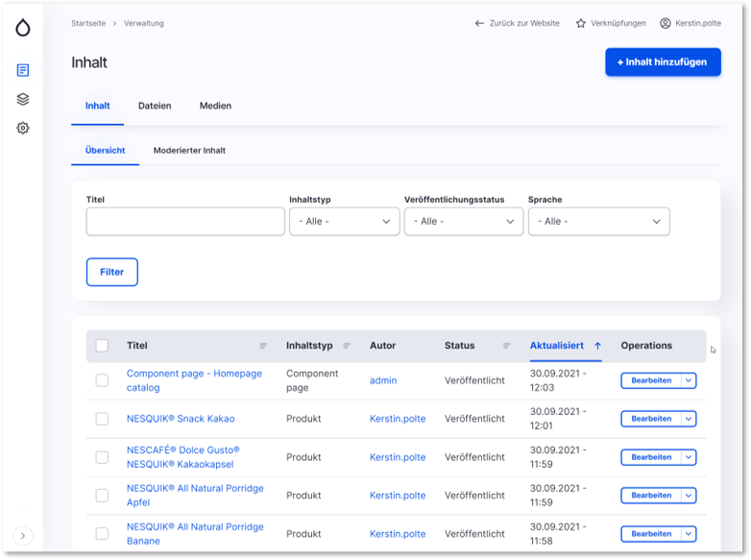Open Kerstin.polte author link in Snack Kakao row
This screenshot has height=560, width=751.
click(x=398, y=419)
